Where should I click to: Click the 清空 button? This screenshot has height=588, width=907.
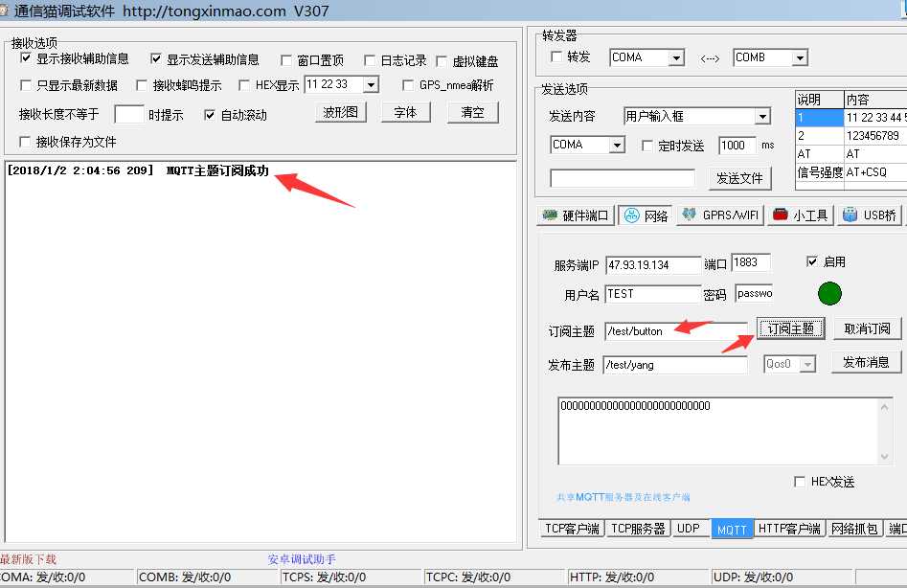pyautogui.click(x=472, y=112)
